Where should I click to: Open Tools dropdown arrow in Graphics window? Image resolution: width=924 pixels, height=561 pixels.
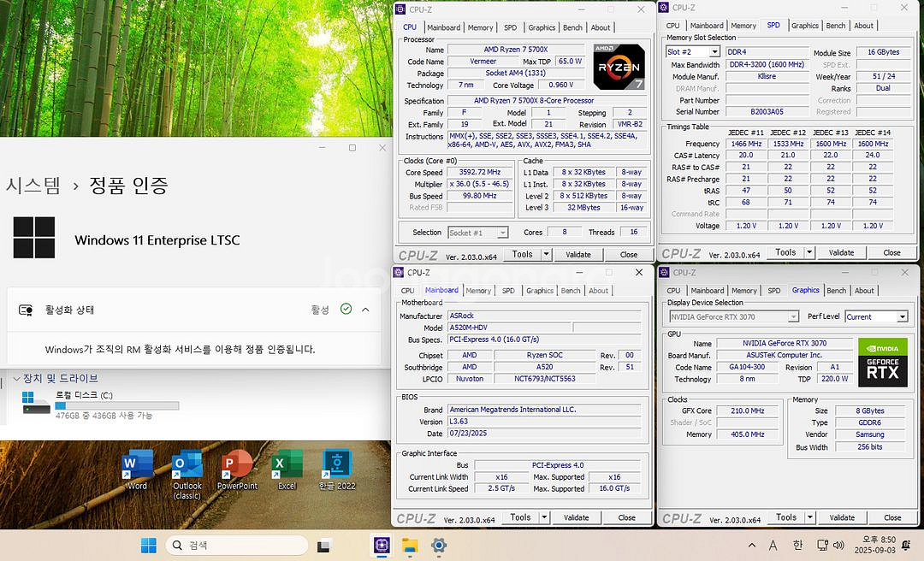pyautogui.click(x=810, y=517)
